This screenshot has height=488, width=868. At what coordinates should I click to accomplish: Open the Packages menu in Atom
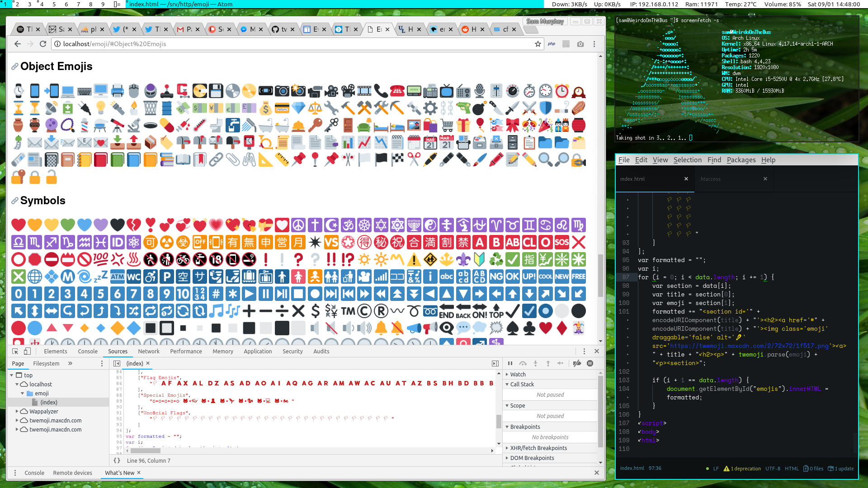(x=741, y=160)
